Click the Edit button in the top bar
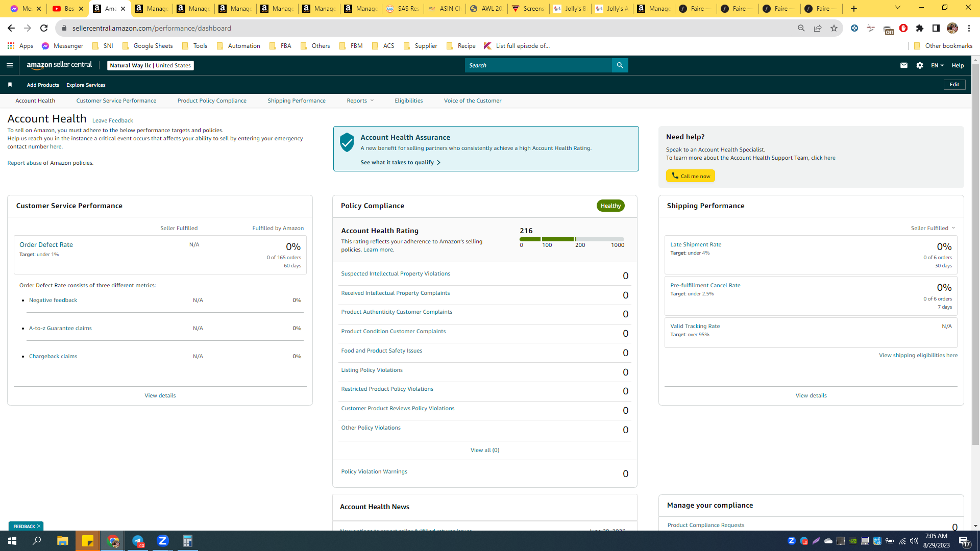980x551 pixels. (954, 85)
